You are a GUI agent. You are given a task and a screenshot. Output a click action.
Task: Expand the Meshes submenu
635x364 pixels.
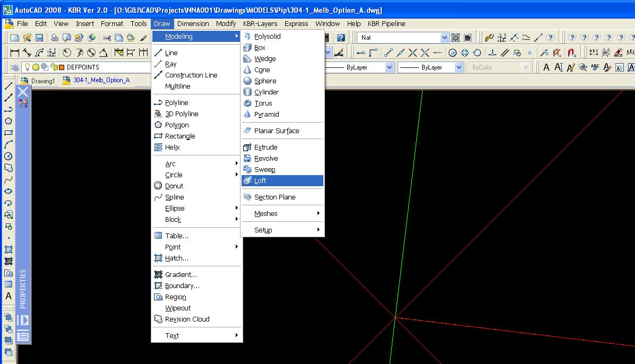(x=282, y=213)
